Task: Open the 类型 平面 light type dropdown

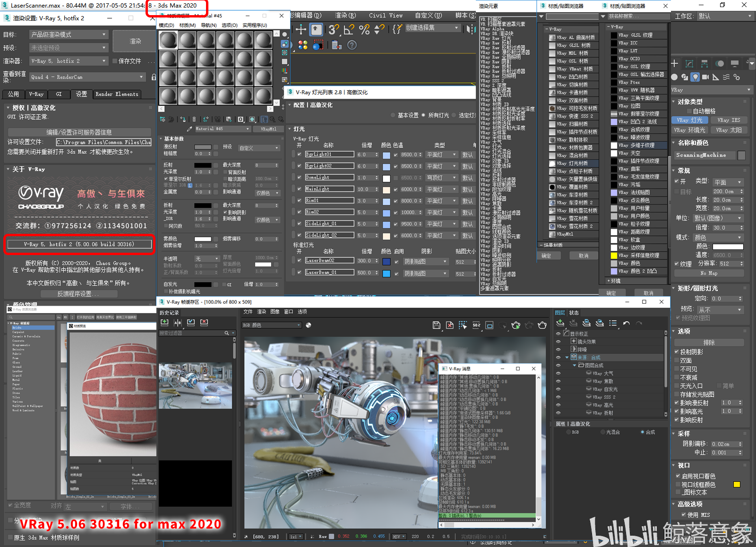Action: click(729, 182)
